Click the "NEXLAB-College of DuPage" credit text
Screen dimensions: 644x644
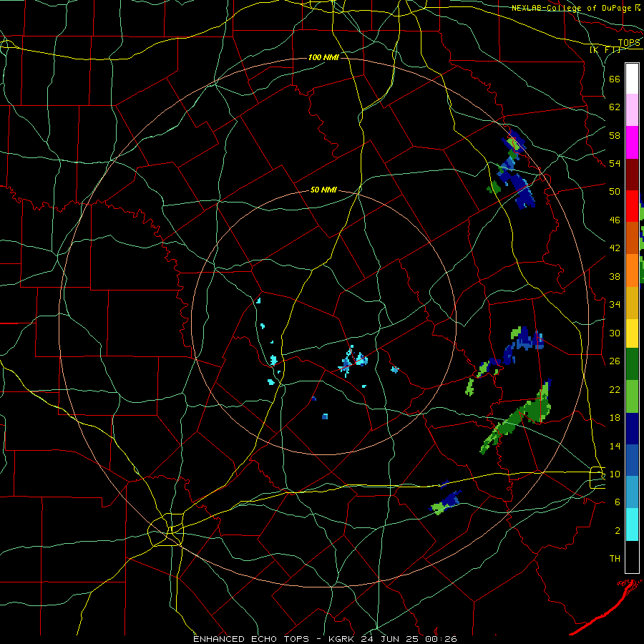click(x=572, y=8)
